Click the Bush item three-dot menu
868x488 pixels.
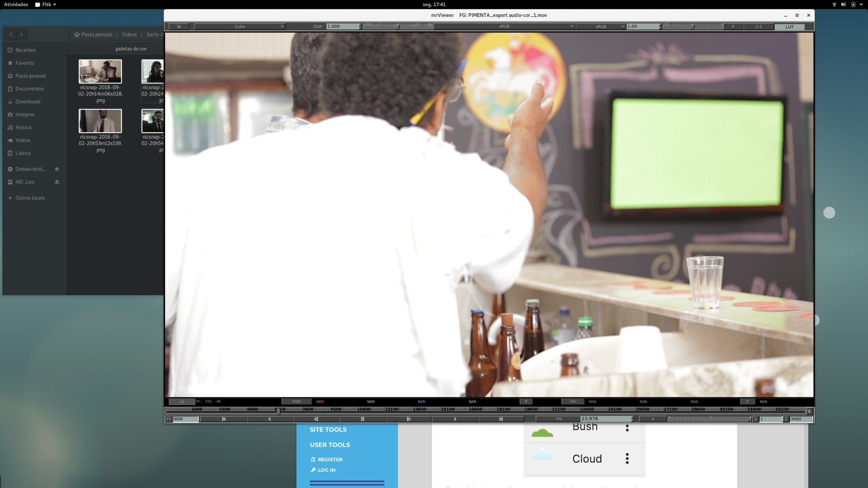627,427
